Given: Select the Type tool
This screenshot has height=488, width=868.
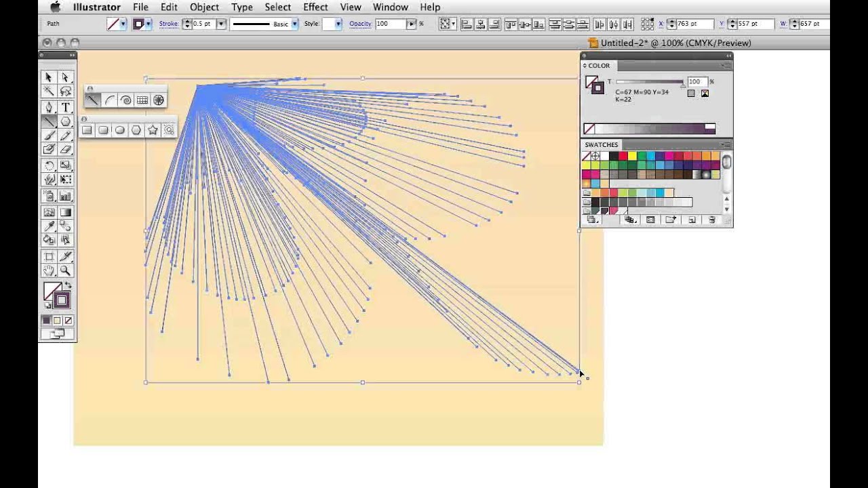Looking at the screenshot, I should click(65, 107).
